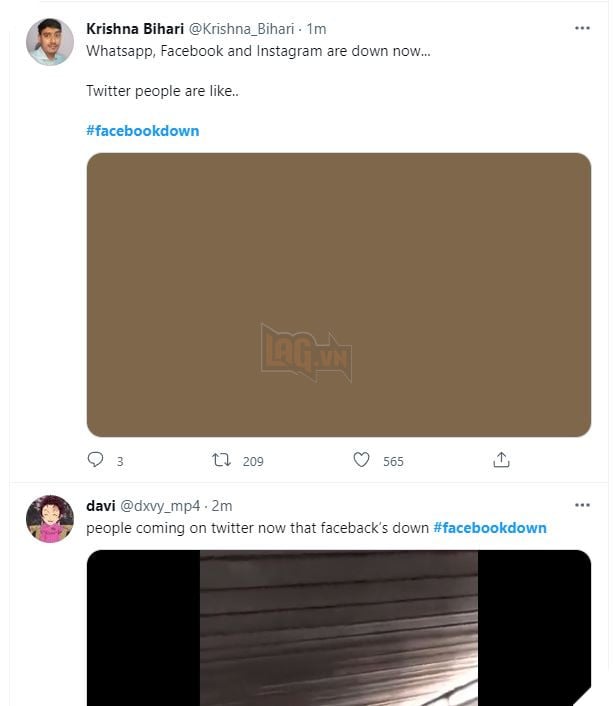This screenshot has height=706, width=613.
Task: Play the video in davi's tweet
Action: pos(339,628)
